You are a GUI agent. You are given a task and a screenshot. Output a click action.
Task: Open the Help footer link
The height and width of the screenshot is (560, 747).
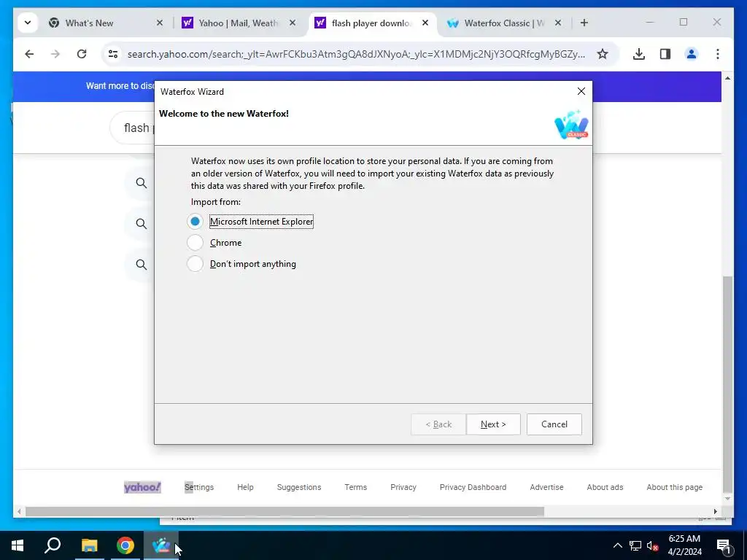[x=245, y=486]
